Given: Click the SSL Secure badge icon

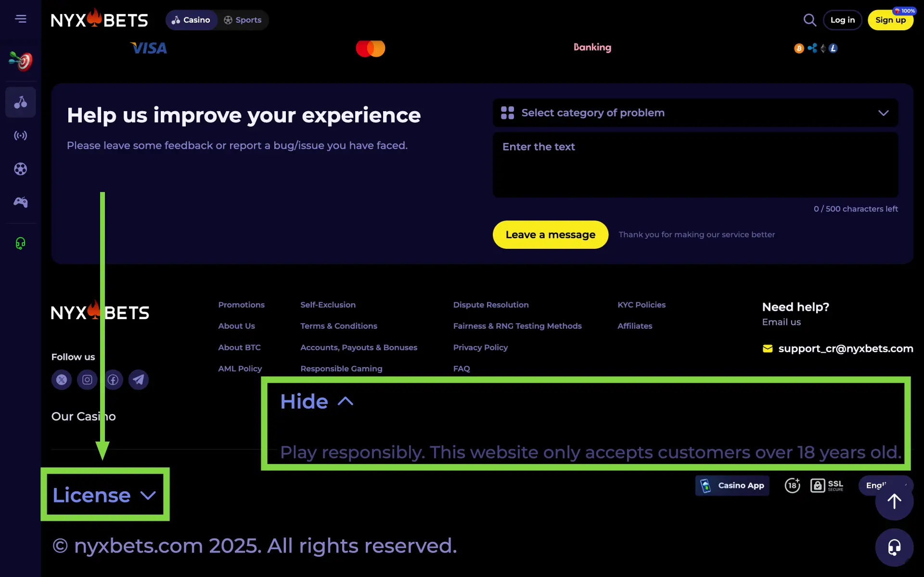Looking at the screenshot, I should tap(827, 486).
